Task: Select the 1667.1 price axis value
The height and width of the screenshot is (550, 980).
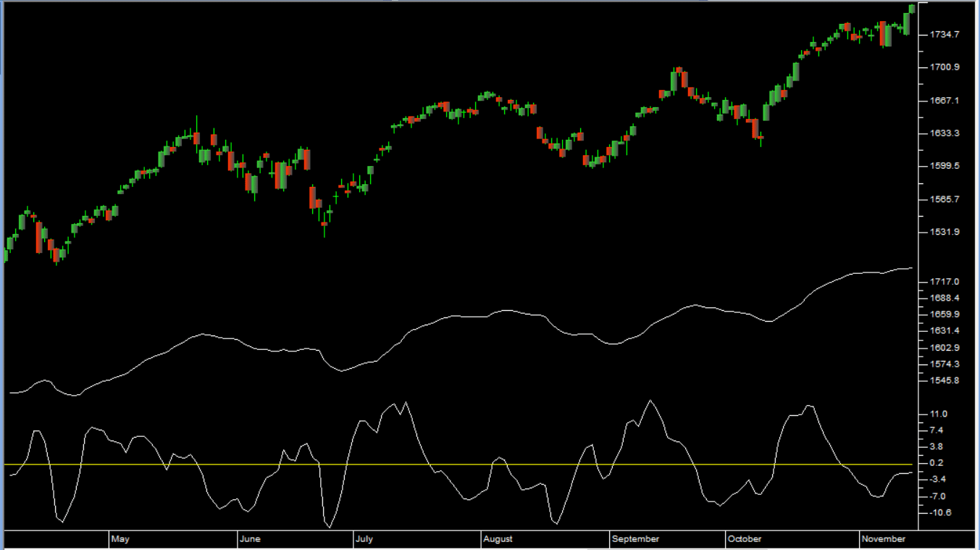Action: point(944,101)
